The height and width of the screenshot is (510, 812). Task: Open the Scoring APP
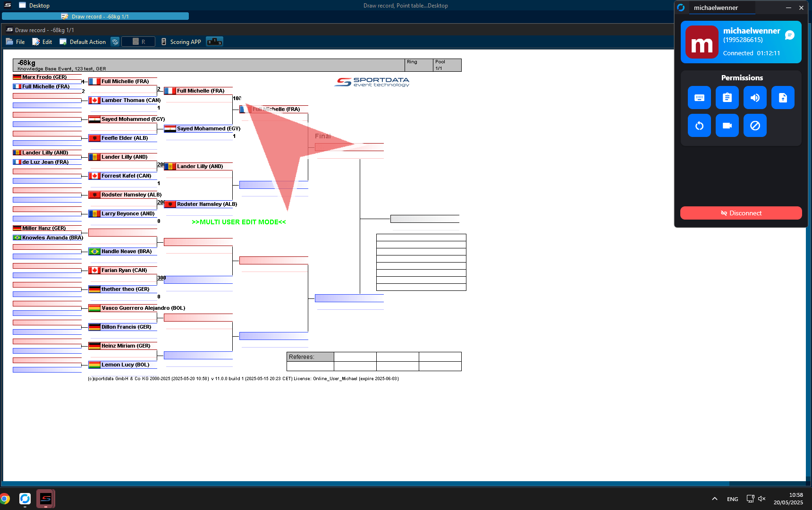click(x=181, y=42)
